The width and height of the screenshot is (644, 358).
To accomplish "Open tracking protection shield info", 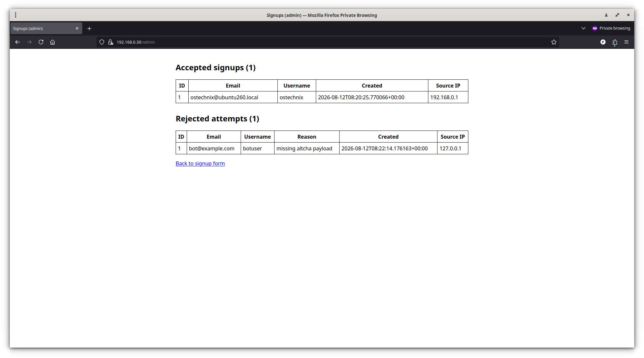I will click(102, 42).
